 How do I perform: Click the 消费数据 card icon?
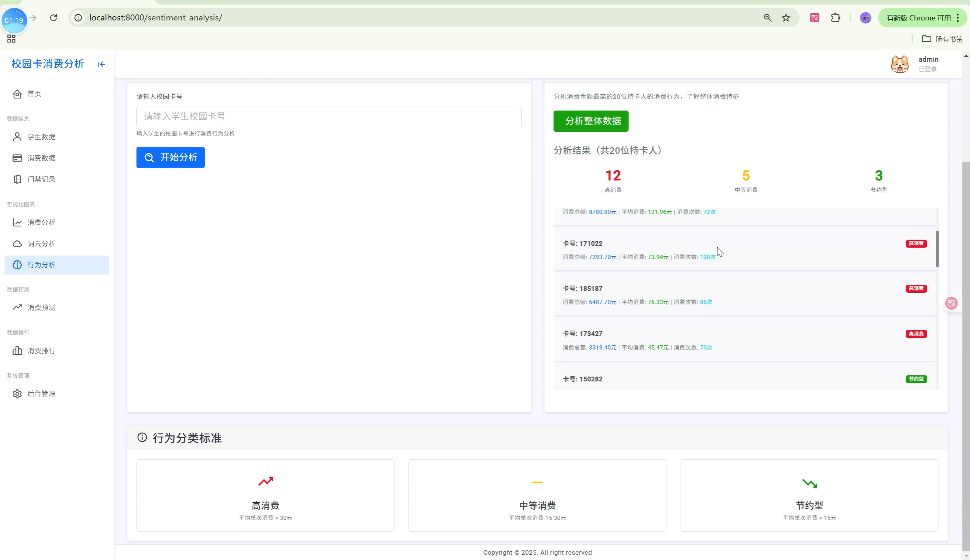pos(17,158)
